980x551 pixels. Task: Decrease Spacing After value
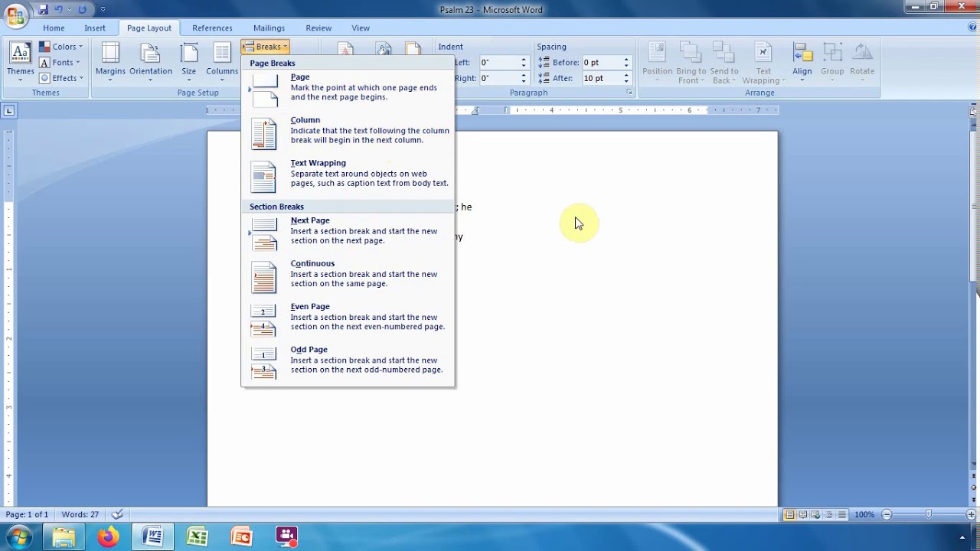(x=626, y=81)
